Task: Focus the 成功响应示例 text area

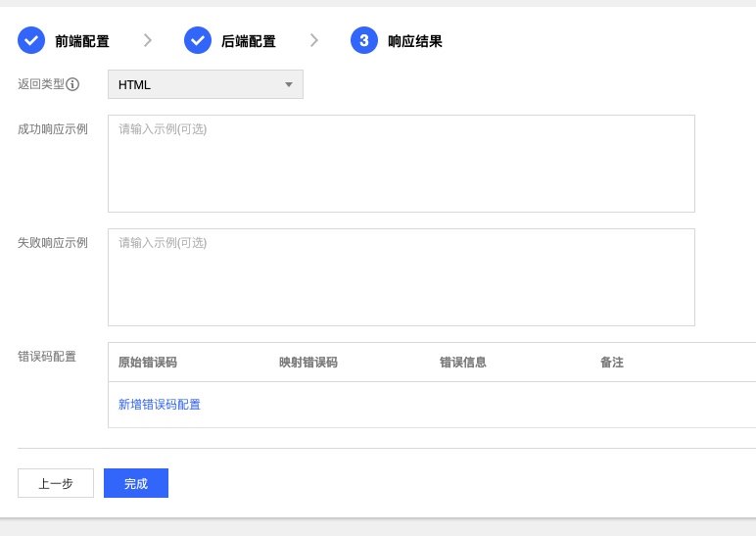Action: pos(401,164)
